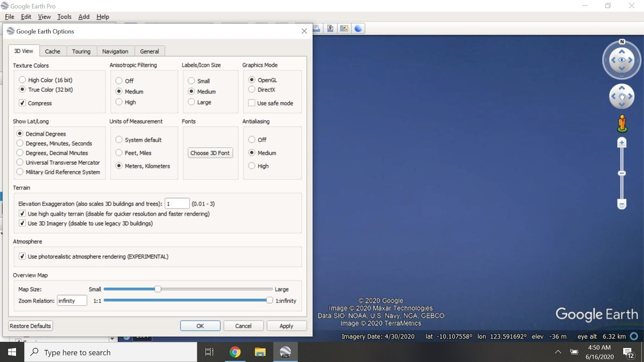The height and width of the screenshot is (362, 644).
Task: Click the Elevation Exaggeration input field
Action: pyautogui.click(x=177, y=204)
